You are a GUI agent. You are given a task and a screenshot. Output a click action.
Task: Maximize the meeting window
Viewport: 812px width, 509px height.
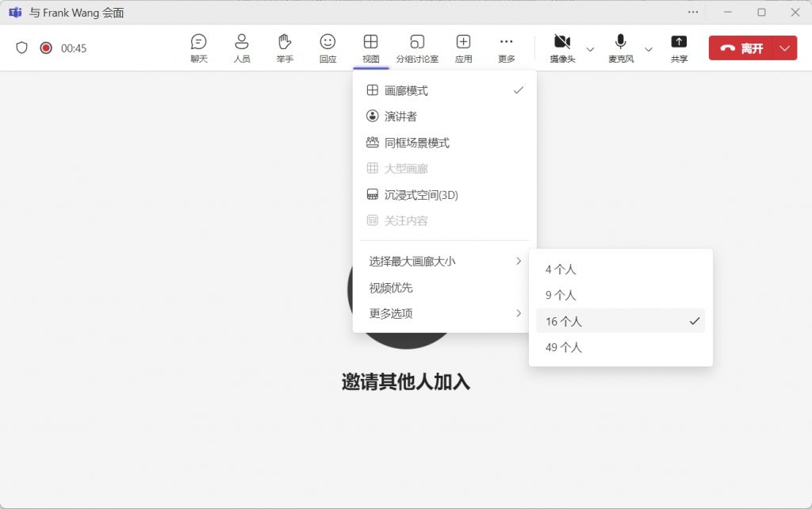pos(761,12)
